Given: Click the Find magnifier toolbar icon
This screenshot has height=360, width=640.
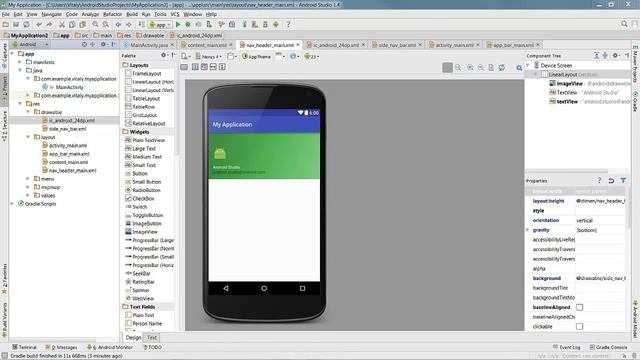Looking at the screenshot, I should [95, 25].
